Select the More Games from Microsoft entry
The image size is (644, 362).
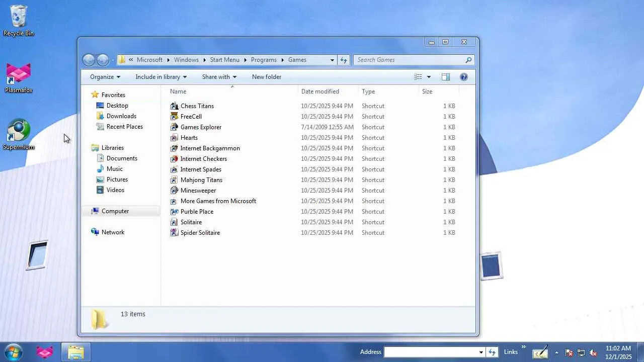(x=218, y=201)
